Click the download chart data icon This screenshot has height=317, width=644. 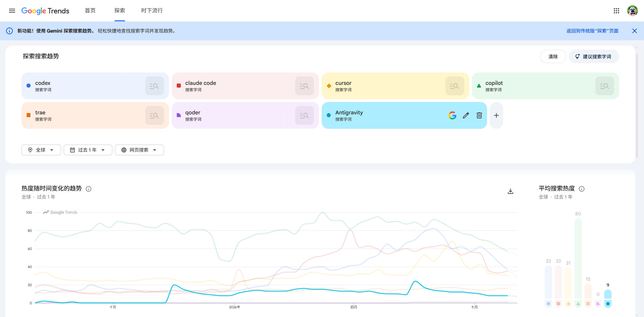tap(511, 191)
